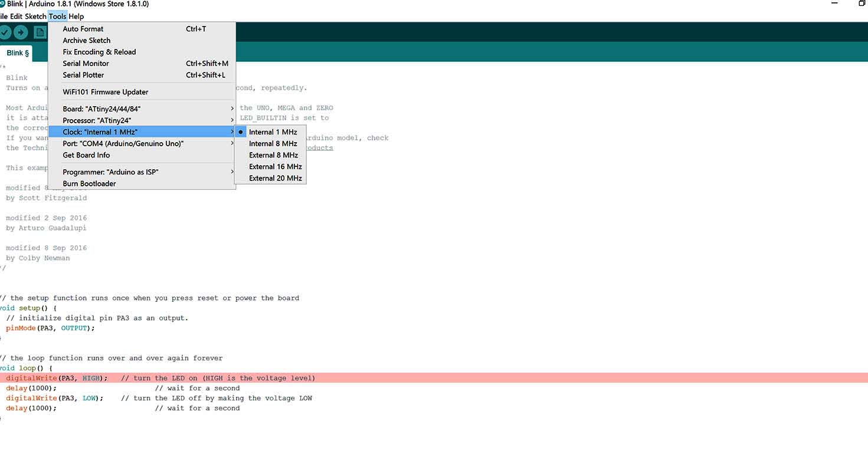The height and width of the screenshot is (457, 868).
Task: Click Get Board Info entry
Action: tap(142, 155)
